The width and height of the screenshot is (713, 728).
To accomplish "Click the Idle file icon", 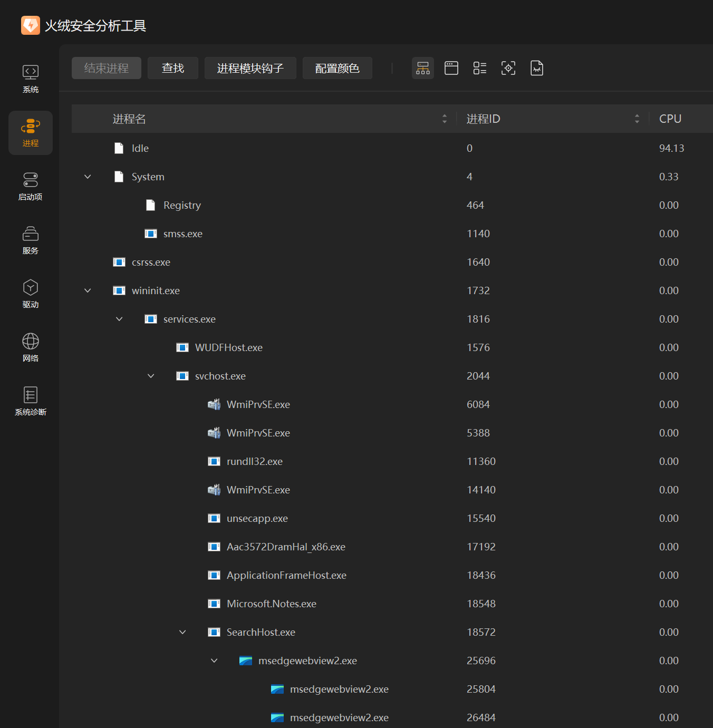I will click(119, 148).
